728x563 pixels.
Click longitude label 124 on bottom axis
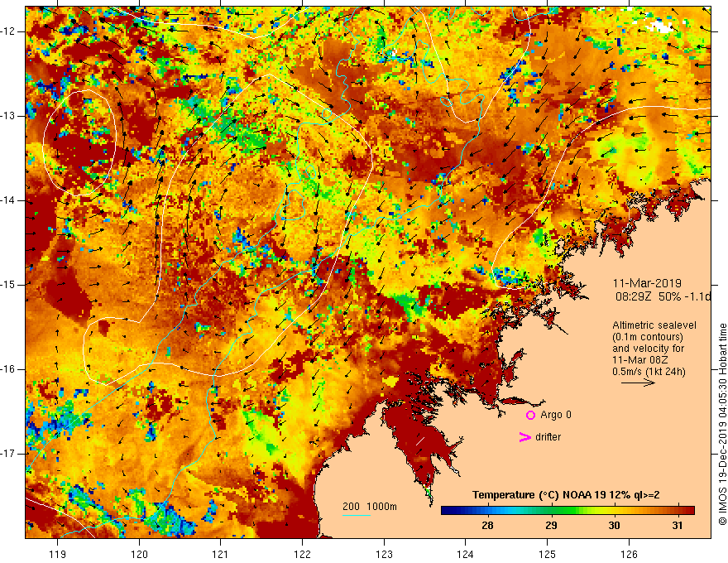[x=465, y=554]
